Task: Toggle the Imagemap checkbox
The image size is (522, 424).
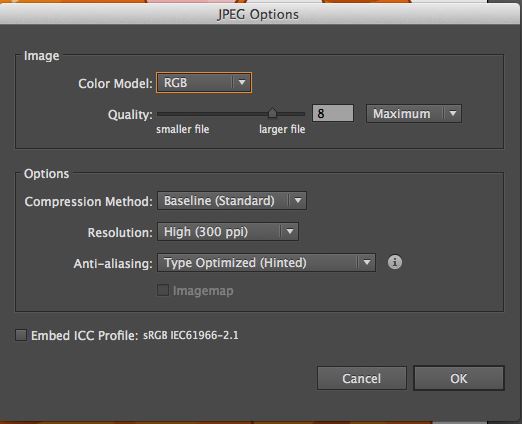Action: pos(163,290)
